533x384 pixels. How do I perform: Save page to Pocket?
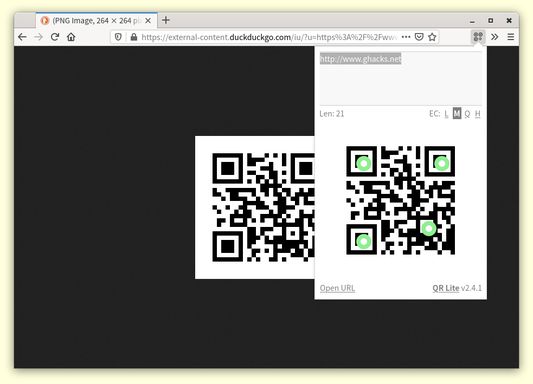point(419,37)
